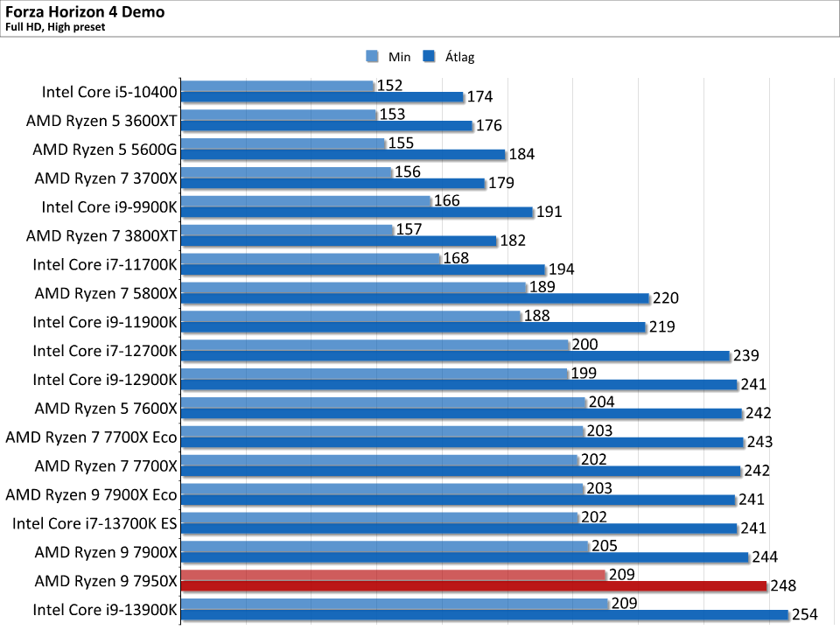Click the value '194' for Core i7-11700K
The image size is (840, 630).
pyautogui.click(x=562, y=269)
